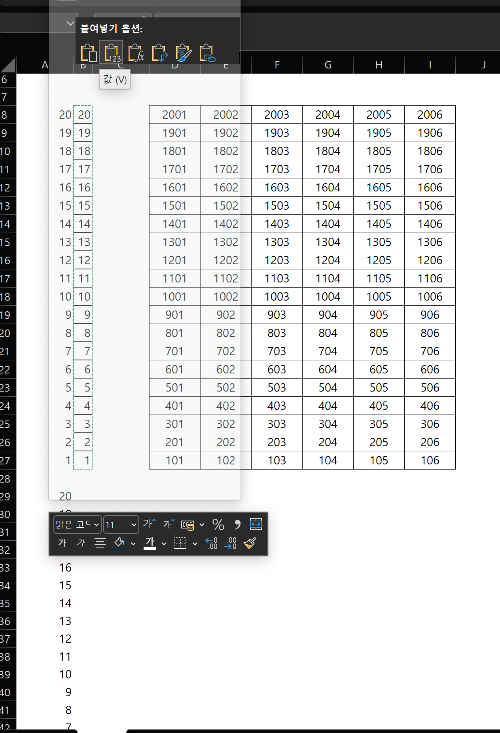Apply borders icon in mini toolbar
Screen dimensions: 500x733
[180, 543]
